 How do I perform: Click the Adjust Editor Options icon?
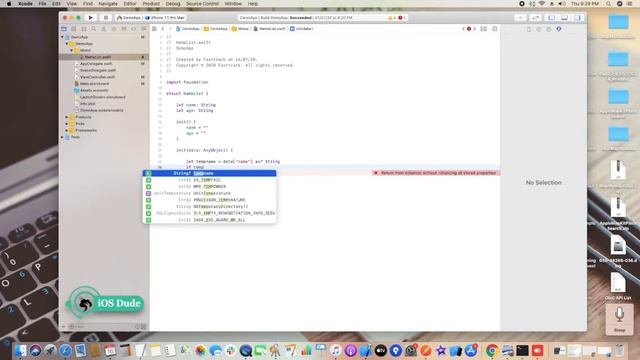[484, 29]
